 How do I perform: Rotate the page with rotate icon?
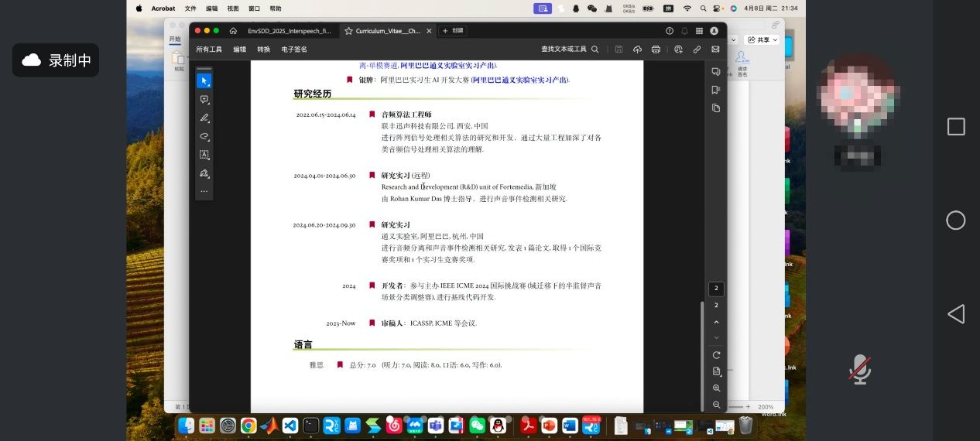click(716, 355)
